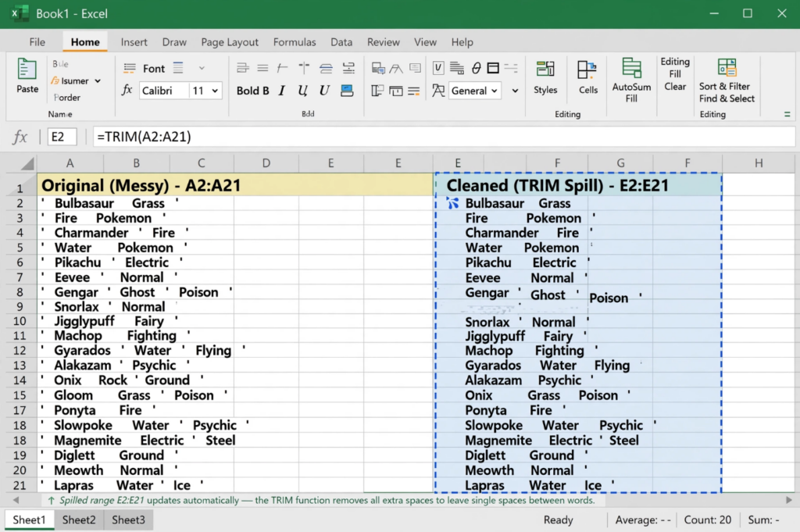Click 'Ready' status indicator

pyautogui.click(x=558, y=520)
